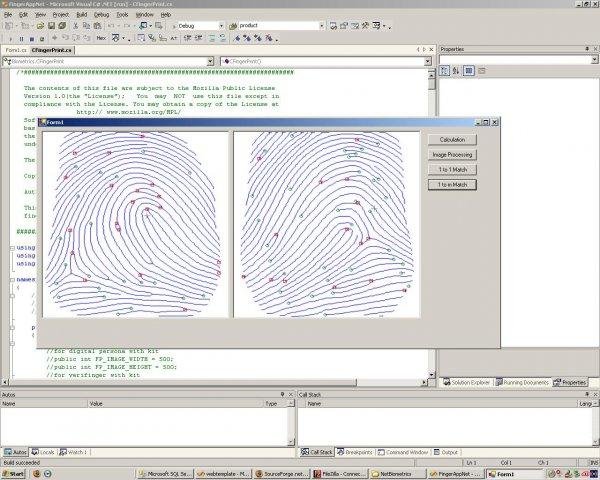Switch to the SourceForge.net taskbar window

click(282, 473)
